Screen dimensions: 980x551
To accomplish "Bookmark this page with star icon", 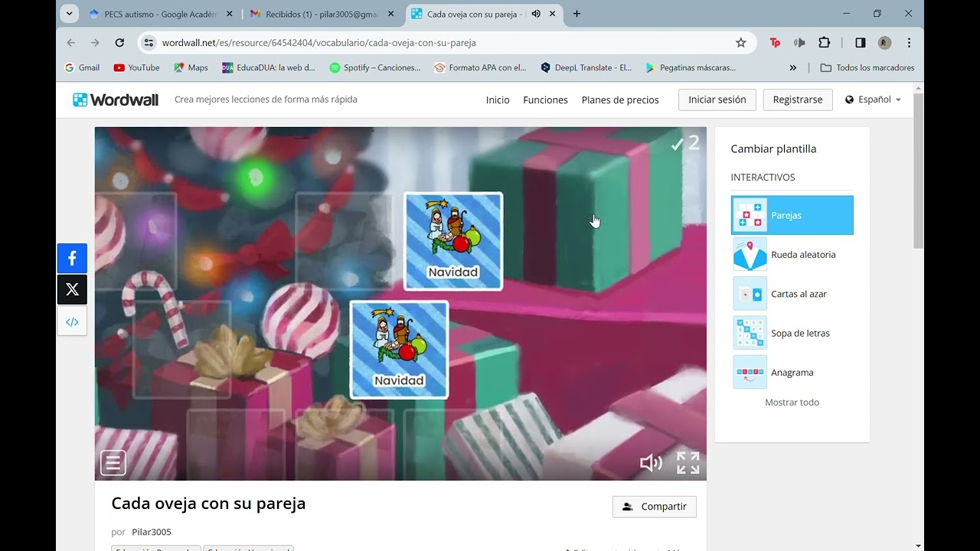I will tap(740, 43).
